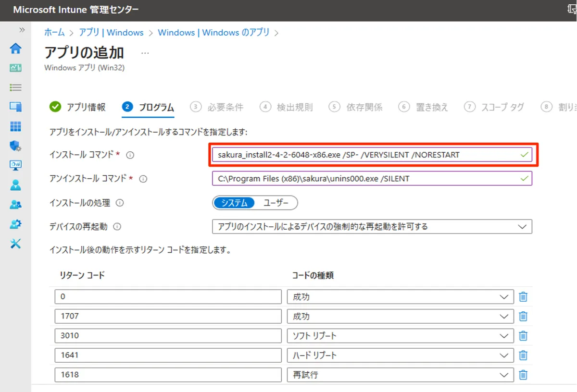
Task: Select システム install behavior option
Action: [x=234, y=203]
